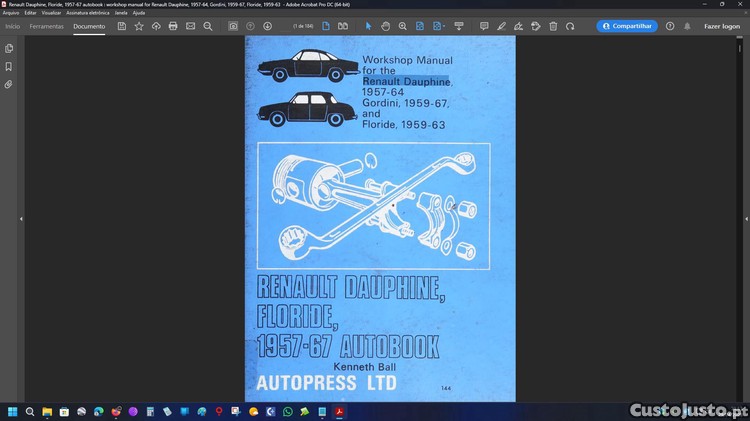Toggle two-page view mode
750x421 pixels.
(x=343, y=26)
